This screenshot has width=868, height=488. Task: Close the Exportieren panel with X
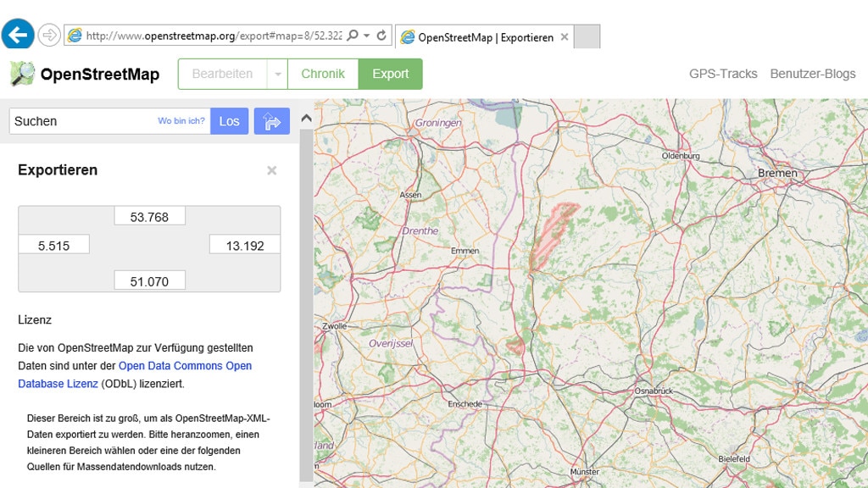point(272,170)
